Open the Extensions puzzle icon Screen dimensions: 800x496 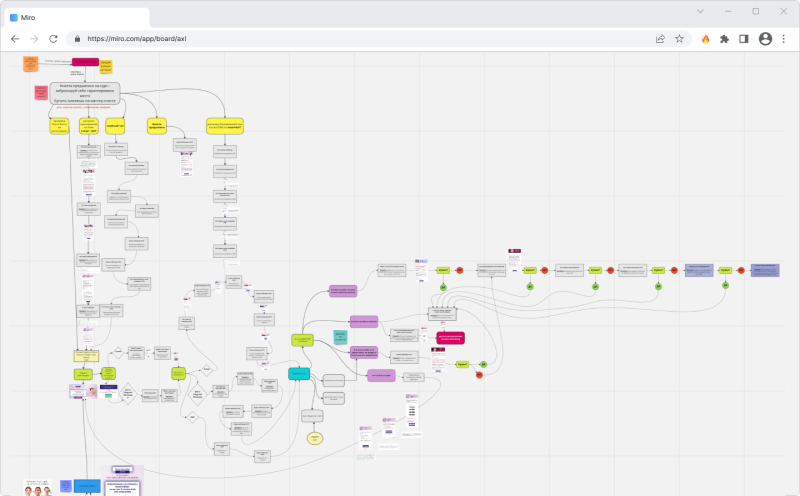724,39
